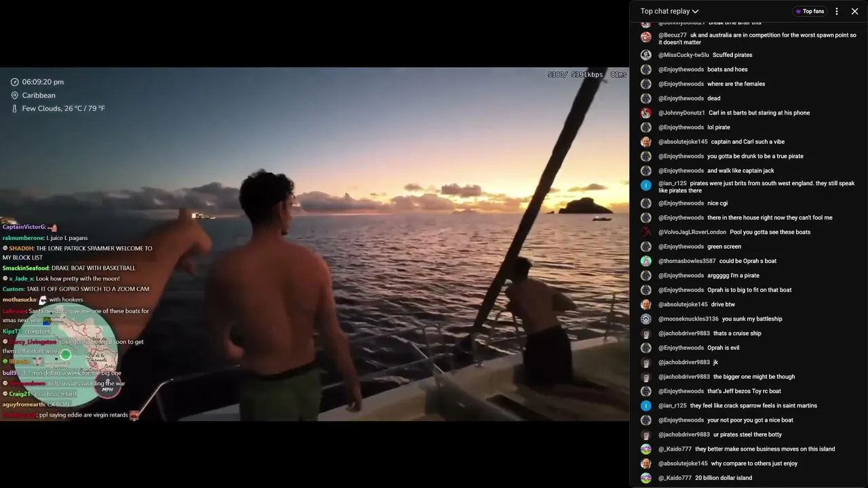The width and height of the screenshot is (868, 488).
Task: Click the 'Scuffed pirates' chat message
Action: click(732, 55)
